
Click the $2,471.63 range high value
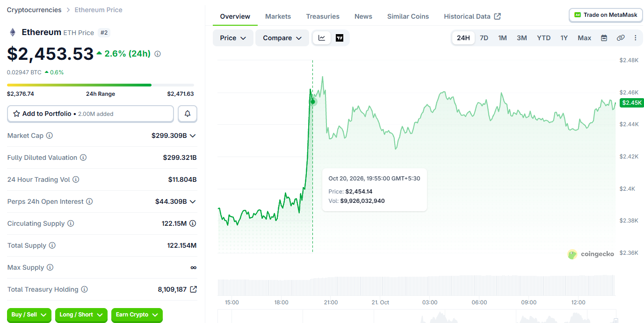tap(181, 94)
